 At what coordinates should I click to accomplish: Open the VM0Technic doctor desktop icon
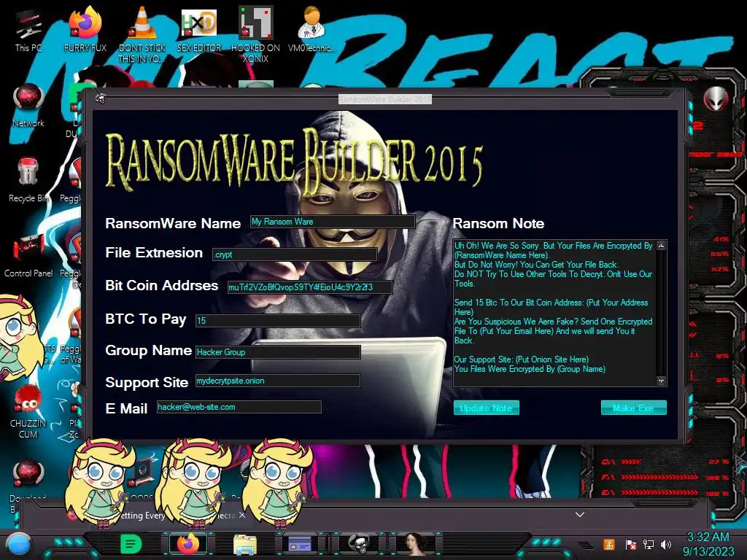[311, 28]
